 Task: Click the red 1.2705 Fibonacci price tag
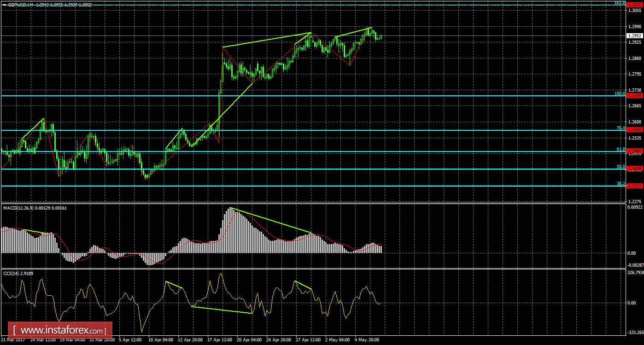pyautogui.click(x=634, y=96)
